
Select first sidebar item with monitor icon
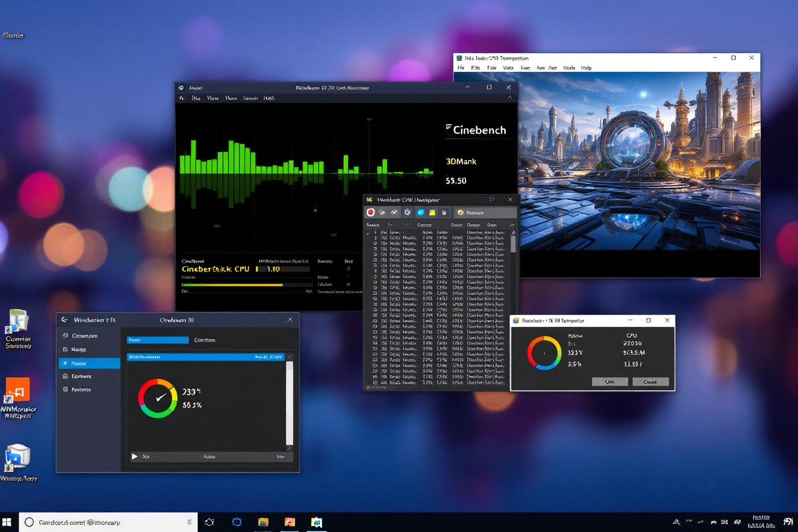click(x=89, y=336)
